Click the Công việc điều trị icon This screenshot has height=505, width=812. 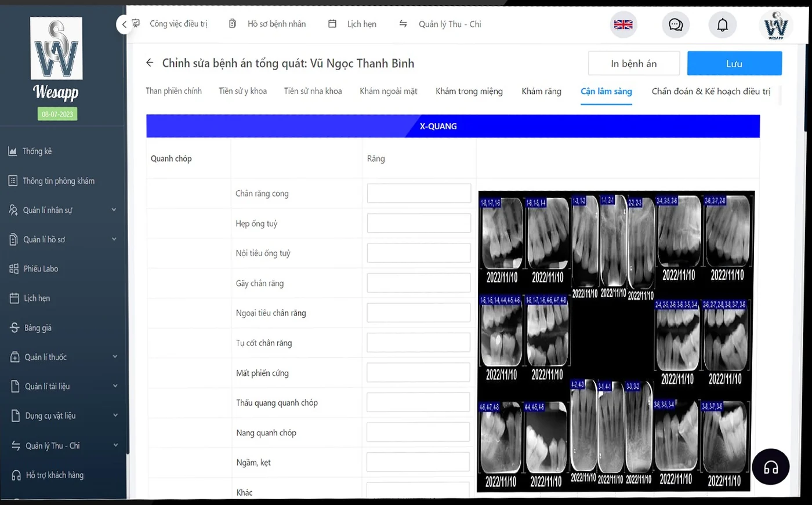click(136, 24)
